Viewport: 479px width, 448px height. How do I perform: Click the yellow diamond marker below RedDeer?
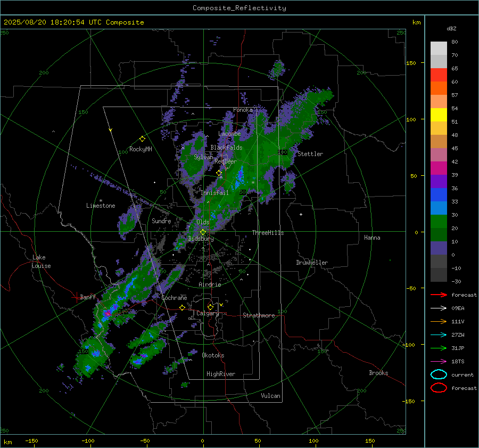(219, 173)
